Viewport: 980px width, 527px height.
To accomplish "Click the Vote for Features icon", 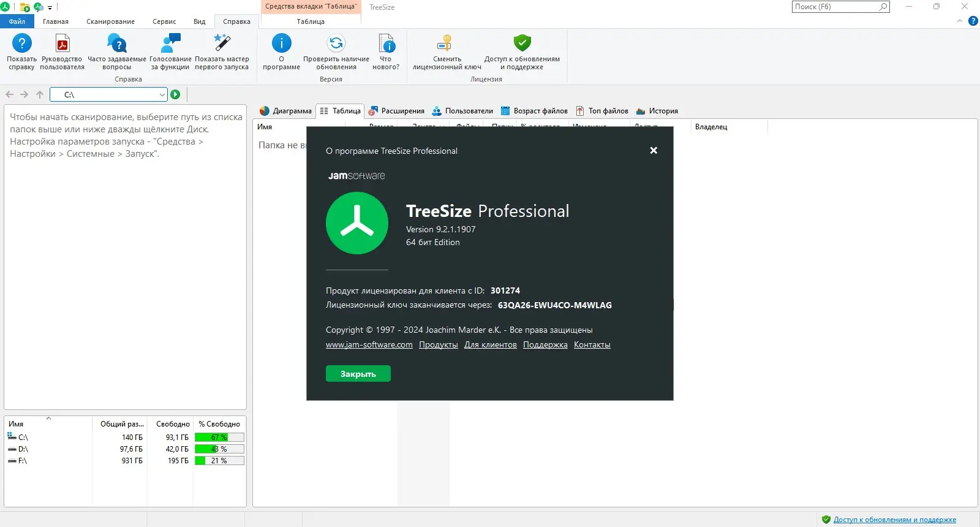I will tap(170, 44).
